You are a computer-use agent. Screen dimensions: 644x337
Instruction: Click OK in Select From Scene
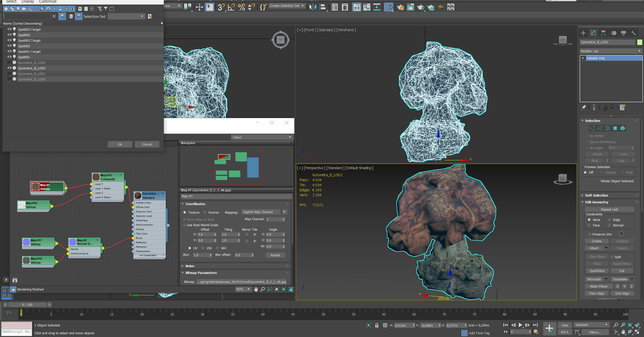(120, 144)
